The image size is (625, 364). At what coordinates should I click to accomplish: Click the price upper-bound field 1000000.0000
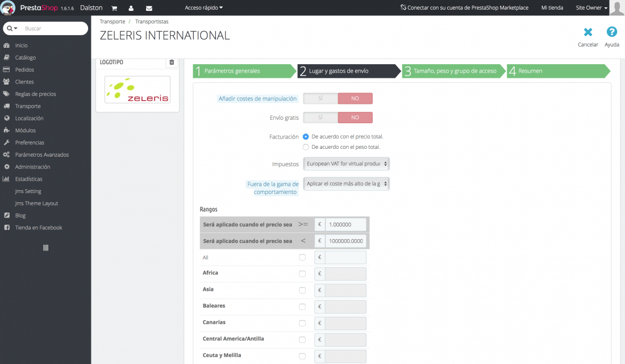coord(345,241)
